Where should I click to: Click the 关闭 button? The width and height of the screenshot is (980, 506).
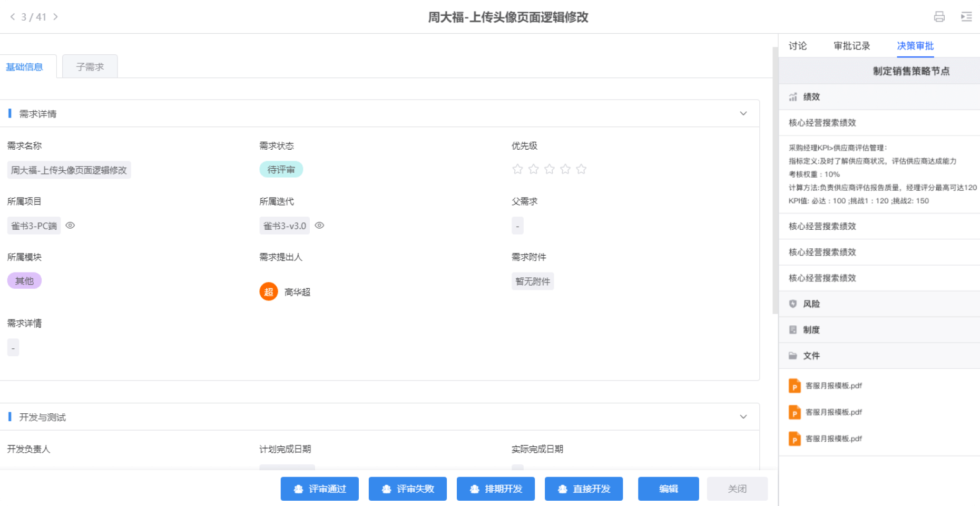pyautogui.click(x=738, y=489)
